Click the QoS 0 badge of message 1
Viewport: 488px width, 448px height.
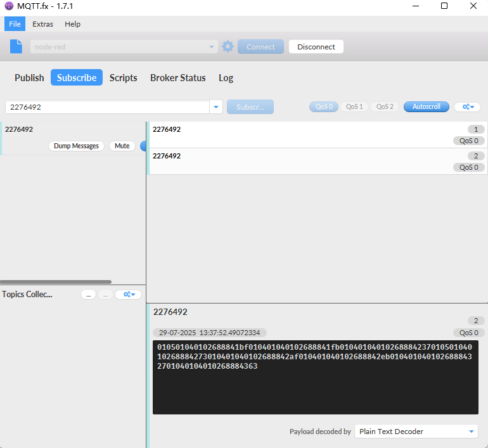(469, 141)
